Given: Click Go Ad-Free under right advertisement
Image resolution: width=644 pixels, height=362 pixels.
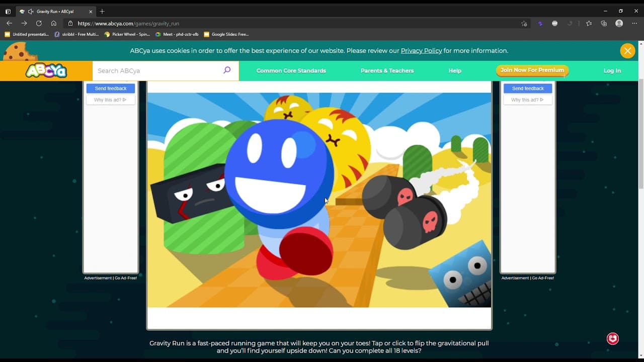Looking at the screenshot, I should tap(543, 278).
